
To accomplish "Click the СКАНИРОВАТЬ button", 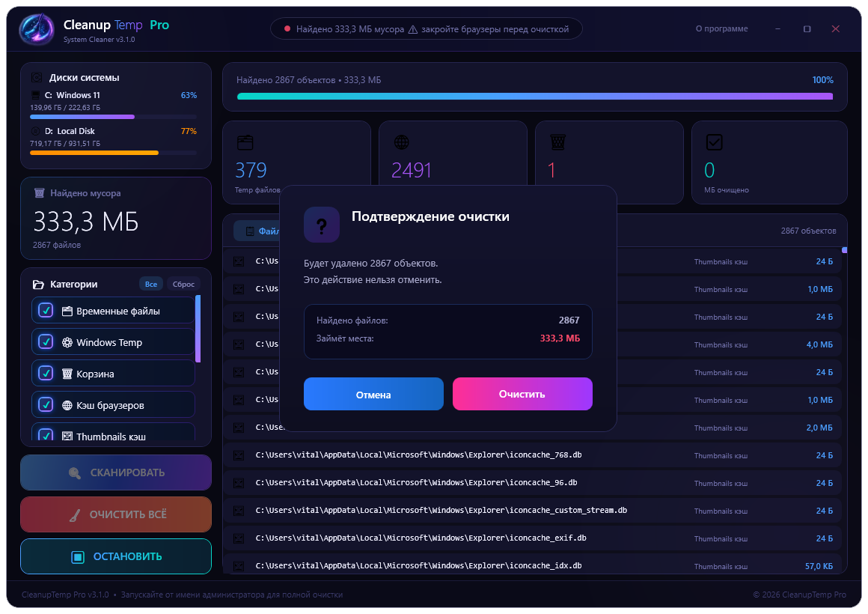I will (116, 472).
